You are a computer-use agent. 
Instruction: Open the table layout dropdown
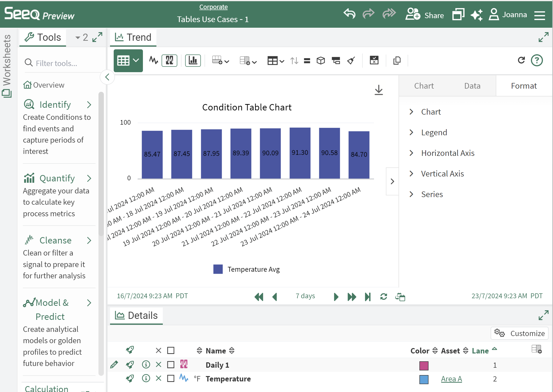pyautogui.click(x=276, y=61)
